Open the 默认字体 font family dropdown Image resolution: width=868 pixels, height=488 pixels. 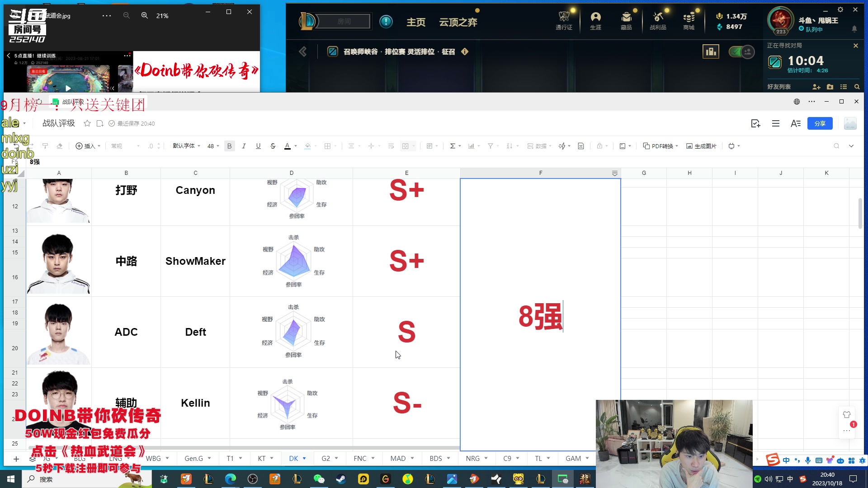coord(186,146)
